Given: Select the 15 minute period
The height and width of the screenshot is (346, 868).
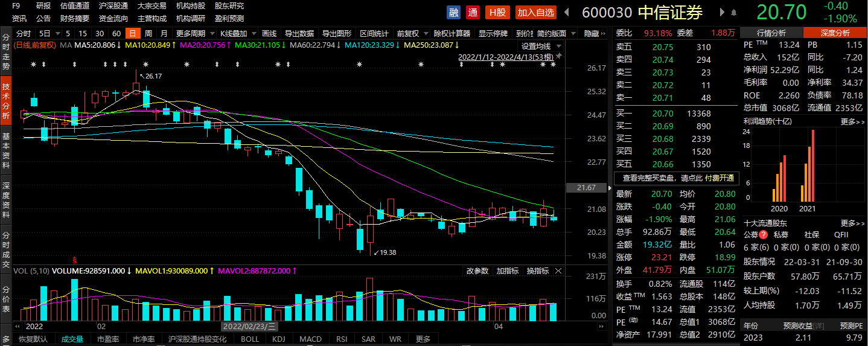Looking at the screenshot, I should click(x=82, y=34).
